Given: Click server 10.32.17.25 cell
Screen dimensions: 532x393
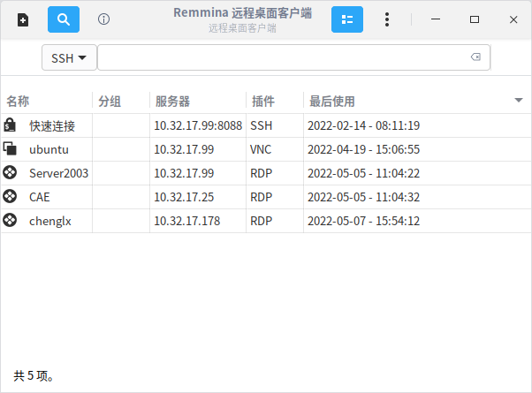Looking at the screenshot, I should [184, 197].
